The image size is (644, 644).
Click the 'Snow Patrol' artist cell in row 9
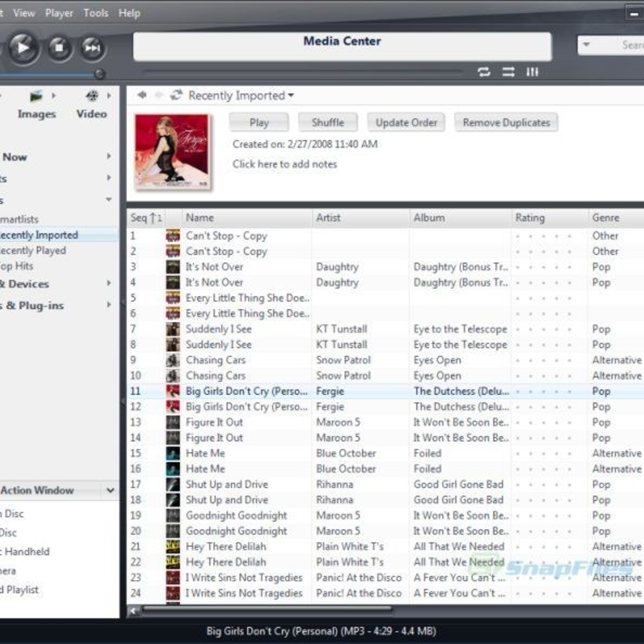pyautogui.click(x=343, y=360)
